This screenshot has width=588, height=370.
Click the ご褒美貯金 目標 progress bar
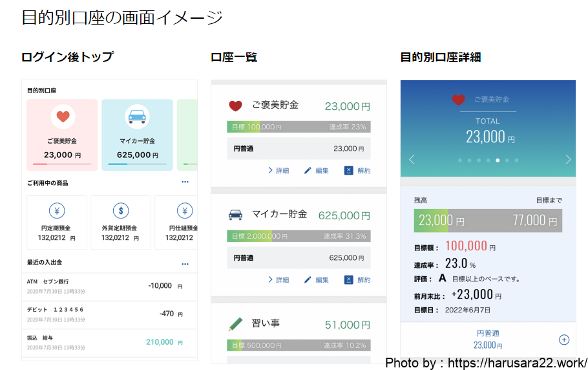pyautogui.click(x=299, y=127)
